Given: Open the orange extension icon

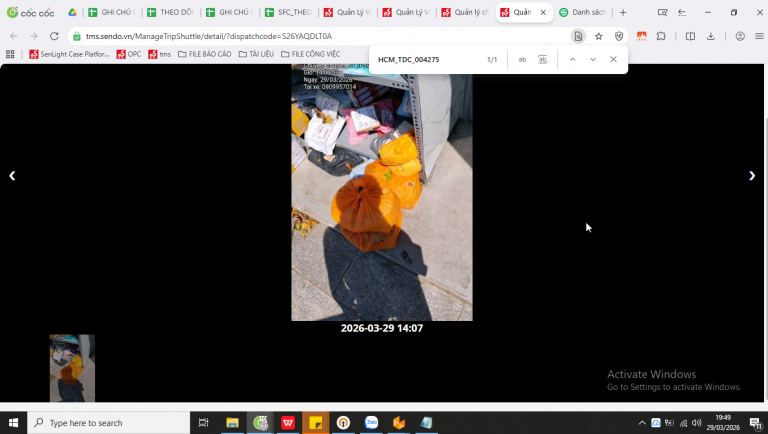Looking at the screenshot, I should click(641, 36).
